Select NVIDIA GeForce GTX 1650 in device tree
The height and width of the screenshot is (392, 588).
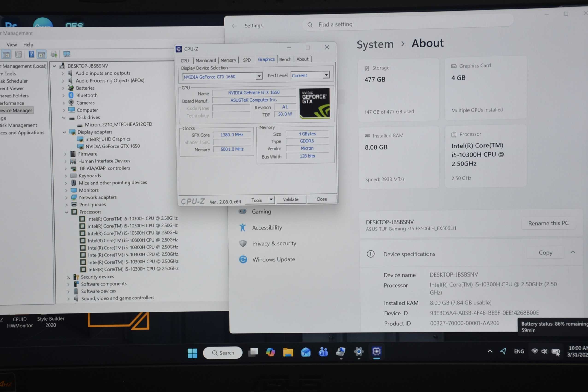[112, 146]
